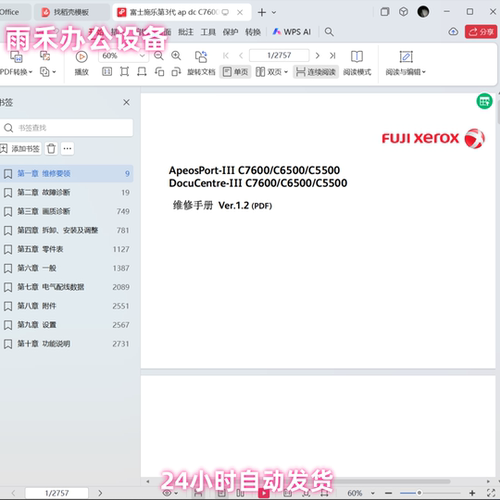Zoom out with the minus magnifier
500x500 pixels.
pyautogui.click(x=159, y=55)
